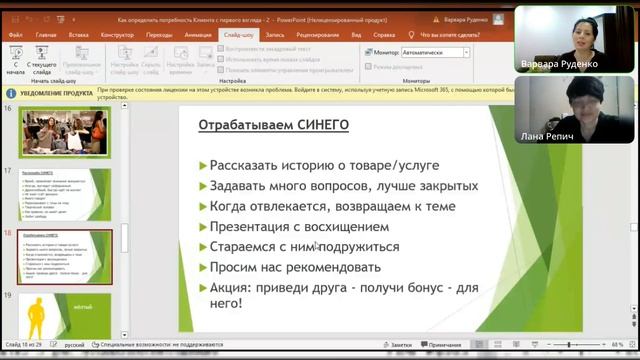Click bullet 'Презентация с восхищением'
Image resolution: width=640 pixels, height=360 pixels.
(x=299, y=227)
